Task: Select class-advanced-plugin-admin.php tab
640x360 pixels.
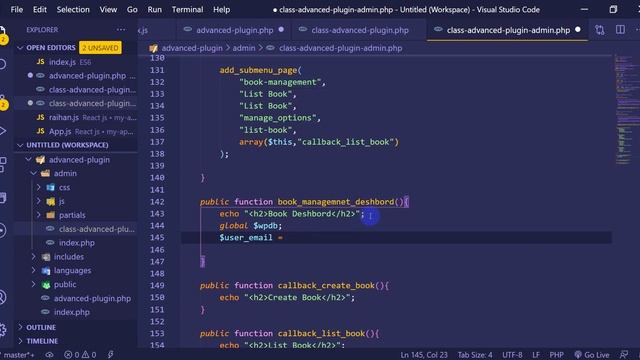Action: pyautogui.click(x=508, y=30)
